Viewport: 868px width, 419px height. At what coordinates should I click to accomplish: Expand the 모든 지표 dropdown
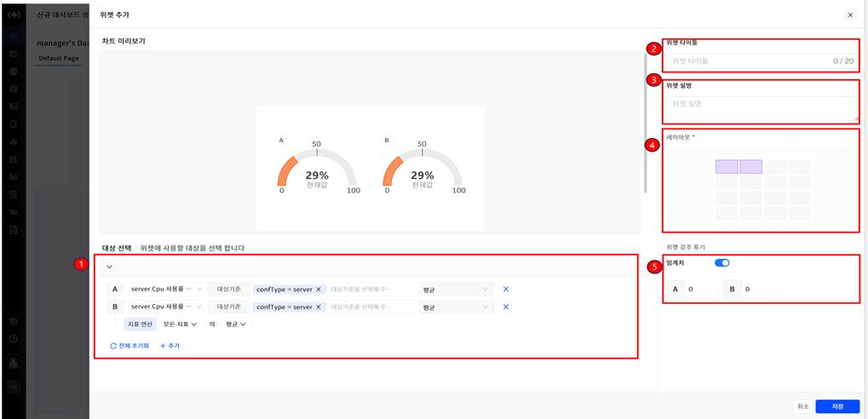pos(180,324)
